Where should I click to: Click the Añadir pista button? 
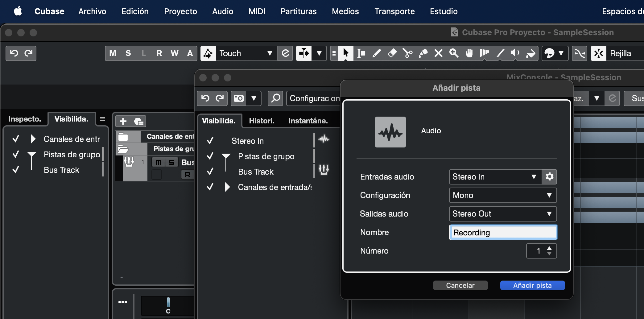[x=532, y=285]
